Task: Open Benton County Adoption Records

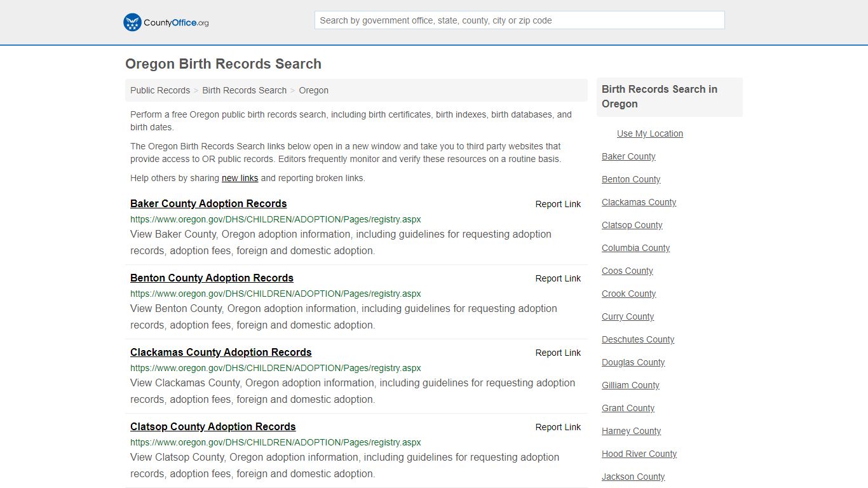Action: point(212,278)
